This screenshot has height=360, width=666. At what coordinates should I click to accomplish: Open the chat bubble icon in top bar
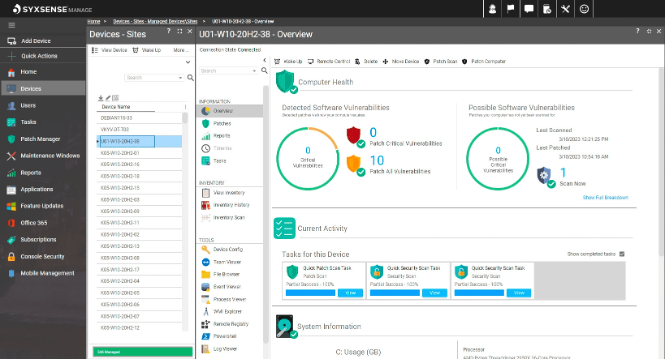[529, 9]
